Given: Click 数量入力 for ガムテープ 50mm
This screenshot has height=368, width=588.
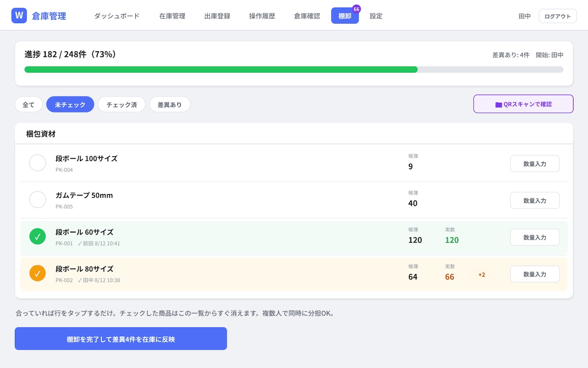Looking at the screenshot, I should tap(535, 201).
